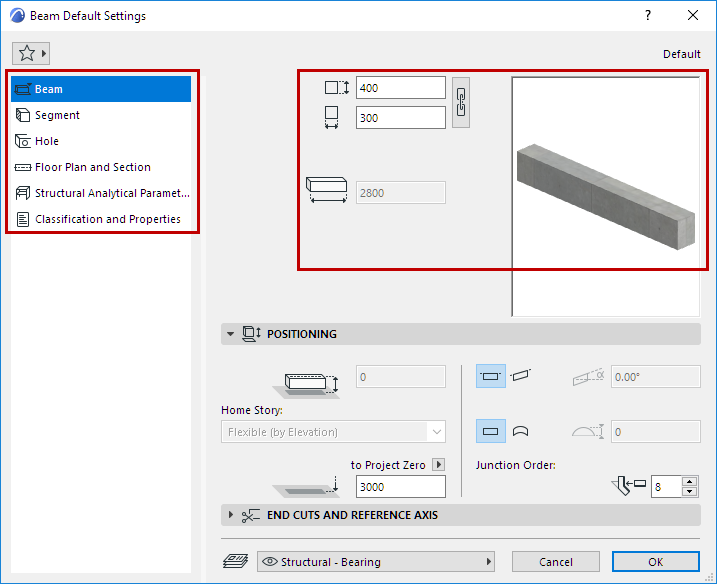Click the slant angle icon
The height and width of the screenshot is (584, 717).
pos(589,377)
